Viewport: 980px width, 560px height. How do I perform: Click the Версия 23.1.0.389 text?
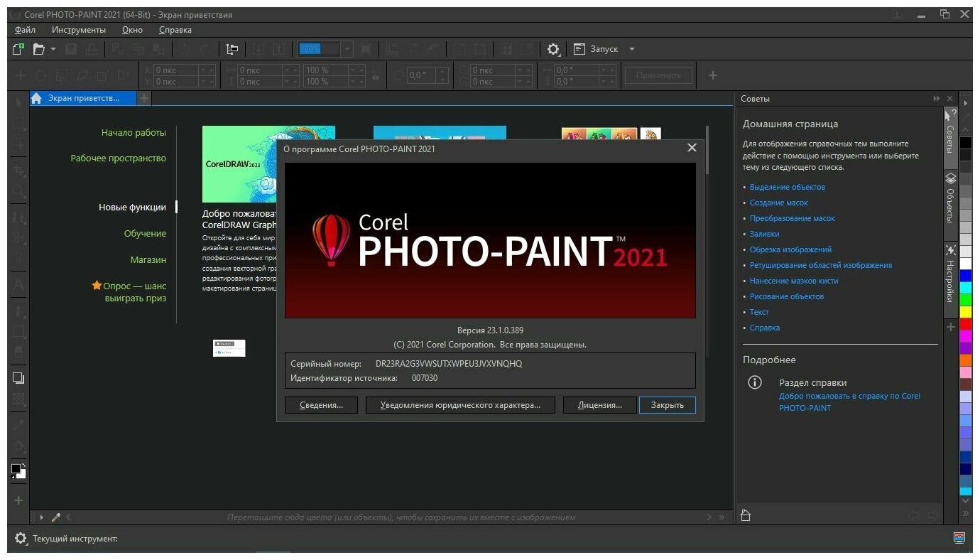coord(491,330)
